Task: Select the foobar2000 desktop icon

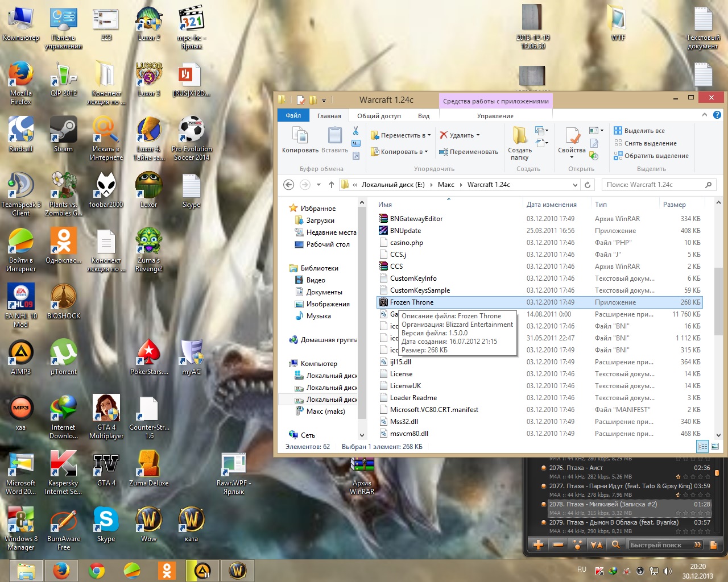Action: click(x=106, y=189)
